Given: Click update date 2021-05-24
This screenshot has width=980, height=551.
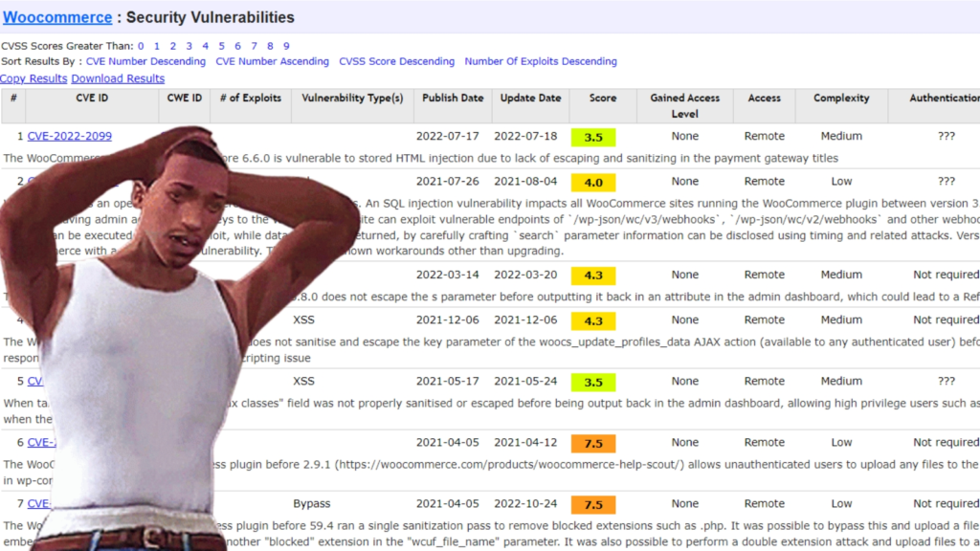Looking at the screenshot, I should (525, 381).
